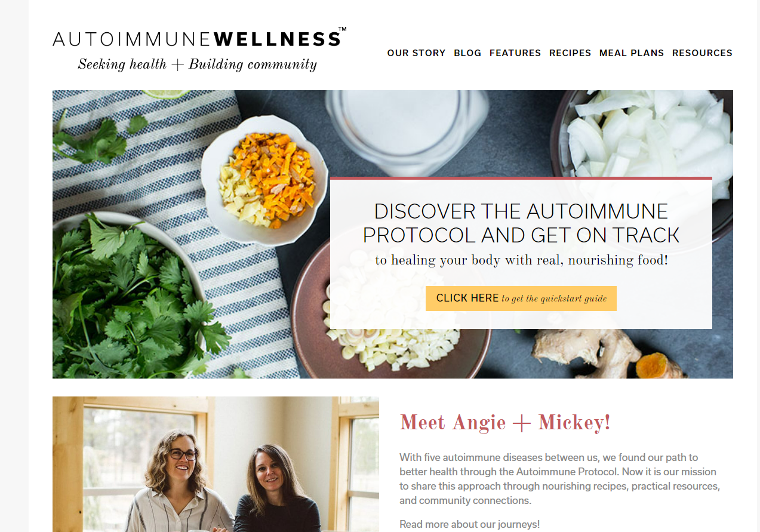Click the yellow quickstart guide button
The image size is (760, 532).
pyautogui.click(x=521, y=299)
